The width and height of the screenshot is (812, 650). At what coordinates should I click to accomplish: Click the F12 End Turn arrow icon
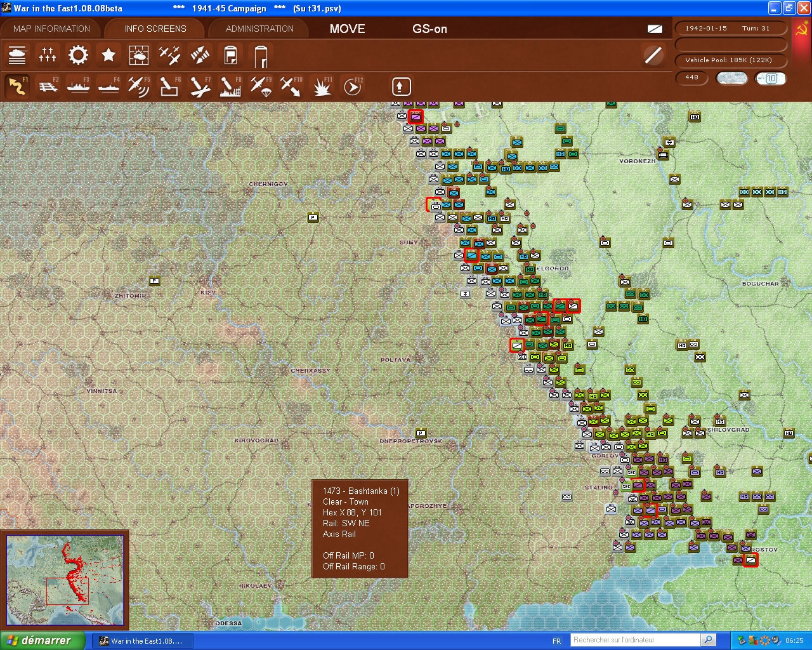pos(352,86)
